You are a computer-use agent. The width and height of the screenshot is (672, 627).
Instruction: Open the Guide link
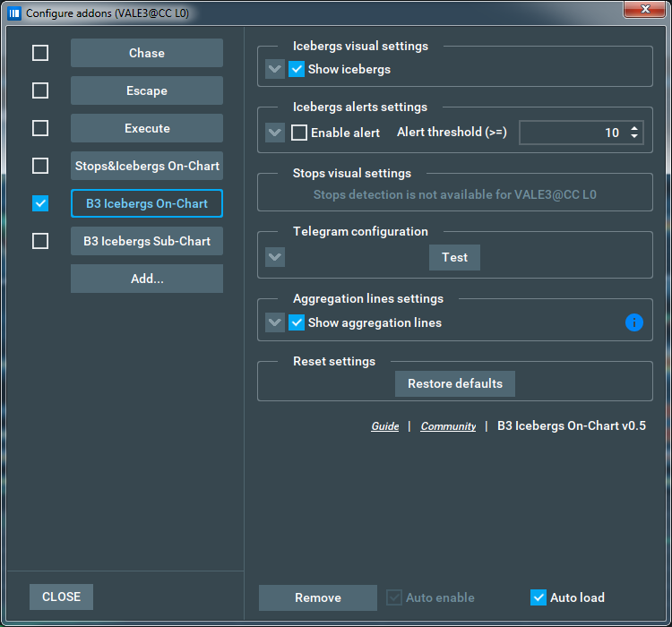tap(385, 426)
